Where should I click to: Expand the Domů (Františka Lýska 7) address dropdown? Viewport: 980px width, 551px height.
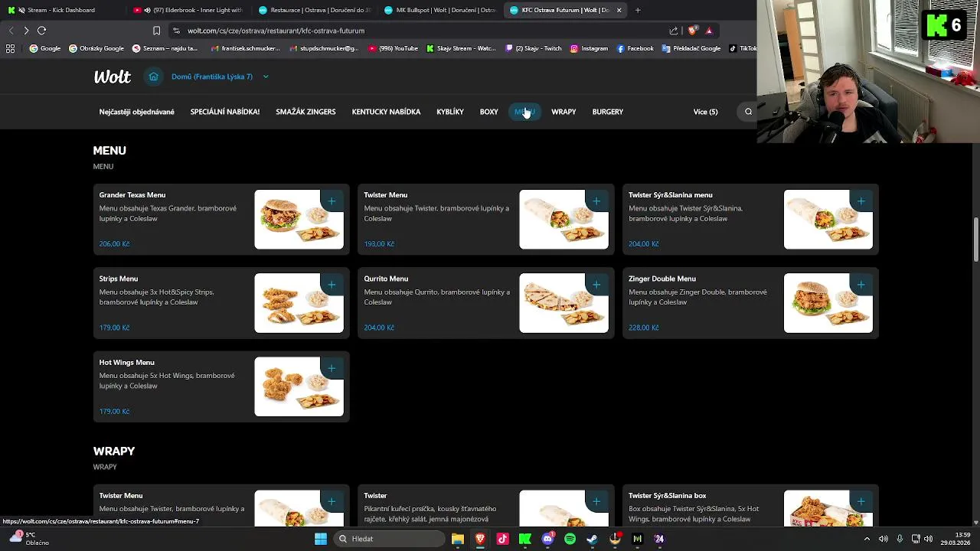click(x=266, y=77)
